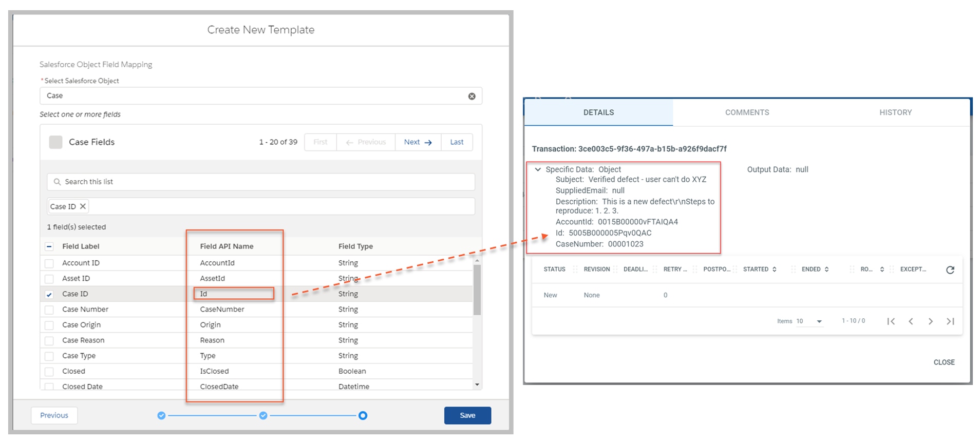The image size is (980, 443).
Task: Clear the Case selection in object field
Action: pos(472,97)
